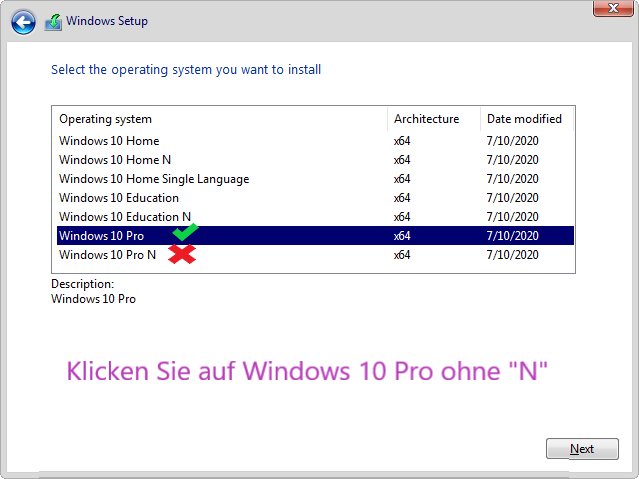Click Next to continue installation

tap(582, 449)
